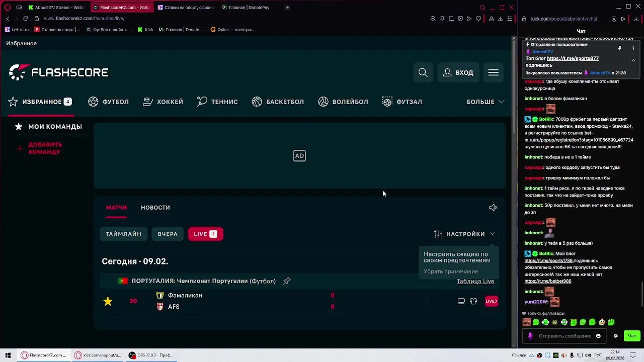Viewport: 644px width, 362px height.
Task: Click the Flashscore logo
Action: tap(58, 72)
